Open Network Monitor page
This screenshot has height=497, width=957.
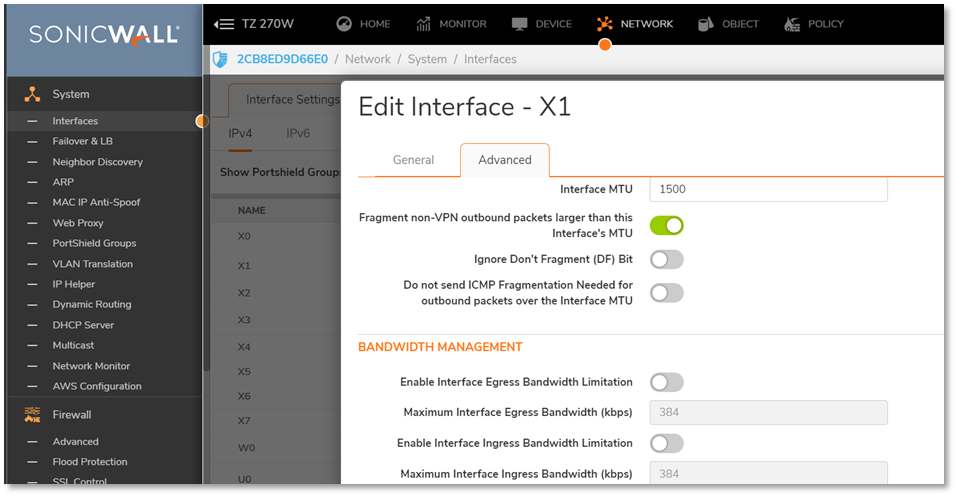point(91,366)
